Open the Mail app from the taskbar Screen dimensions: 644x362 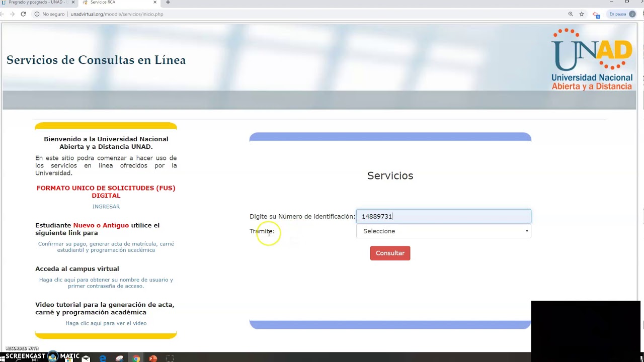point(86,358)
